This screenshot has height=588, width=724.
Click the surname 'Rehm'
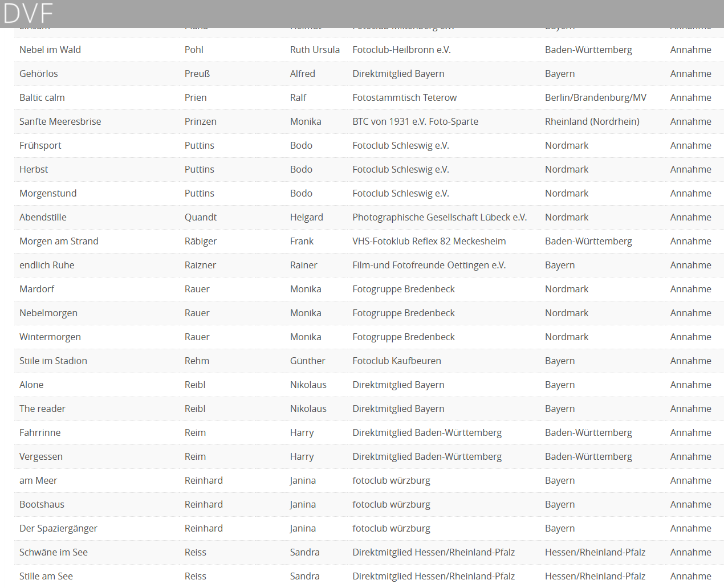(x=197, y=361)
